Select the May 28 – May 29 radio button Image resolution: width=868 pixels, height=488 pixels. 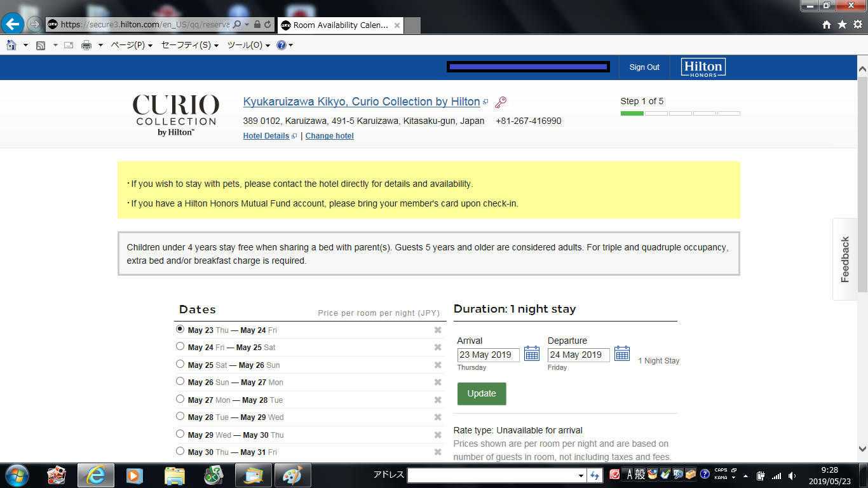[x=180, y=416]
